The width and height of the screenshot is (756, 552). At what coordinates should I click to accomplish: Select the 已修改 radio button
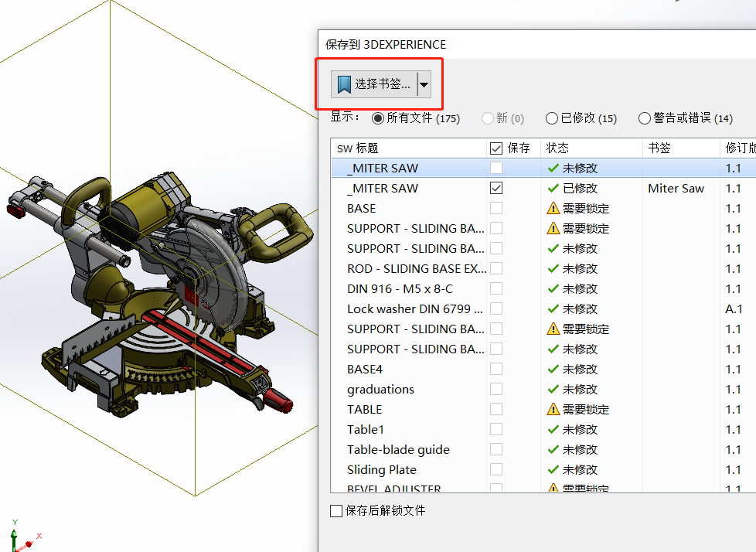click(x=551, y=118)
